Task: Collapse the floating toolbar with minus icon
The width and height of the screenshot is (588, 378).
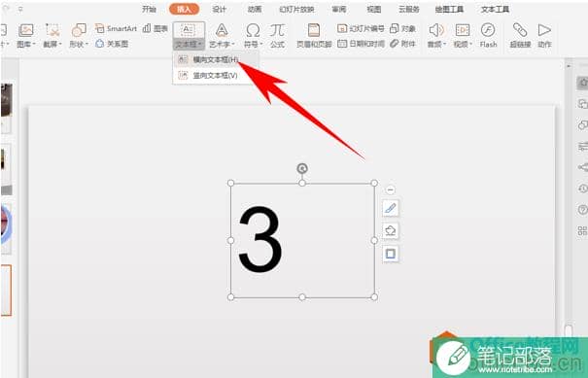Action: [391, 190]
